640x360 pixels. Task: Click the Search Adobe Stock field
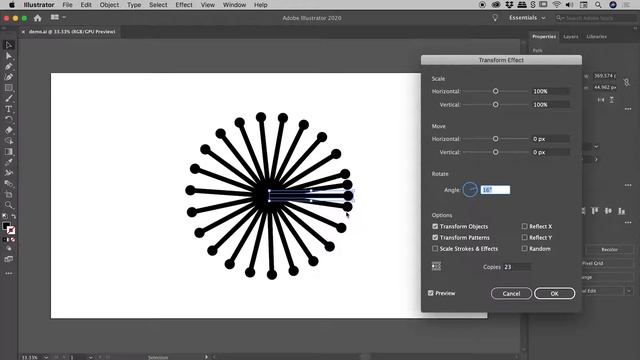[x=596, y=18]
